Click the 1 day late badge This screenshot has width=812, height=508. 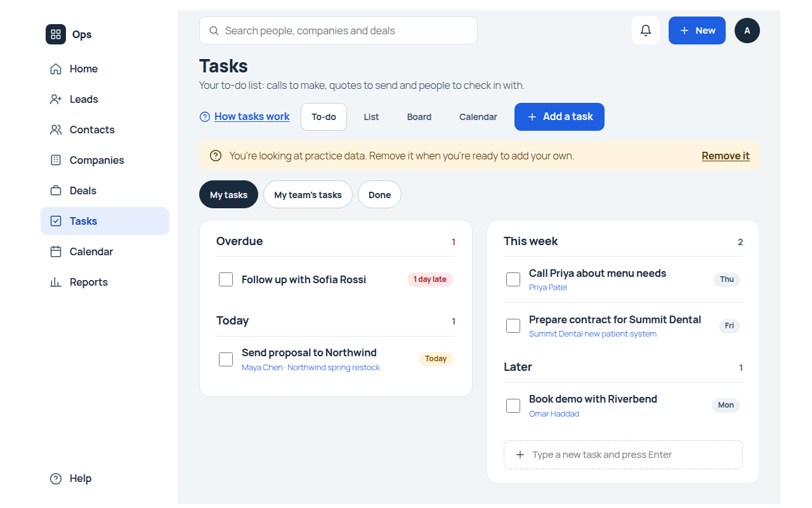tap(430, 279)
